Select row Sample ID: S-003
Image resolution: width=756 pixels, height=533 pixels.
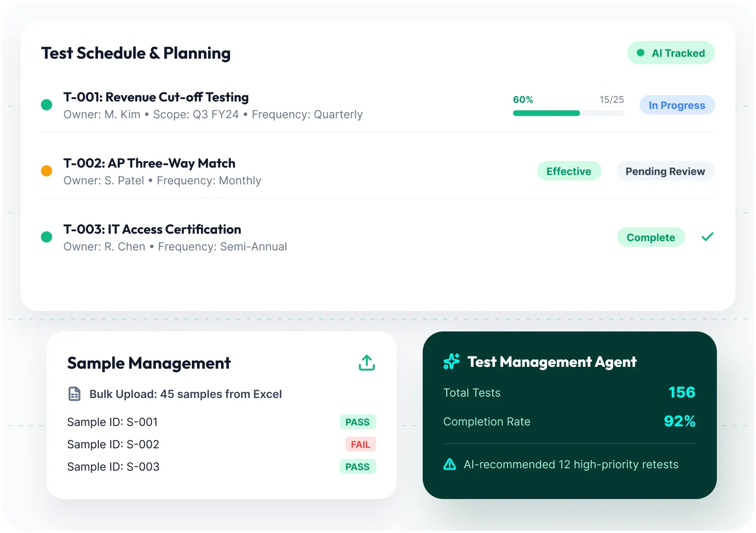point(222,467)
